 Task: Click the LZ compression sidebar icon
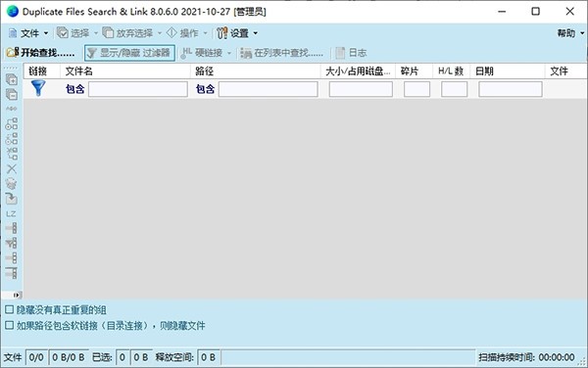tap(11, 213)
